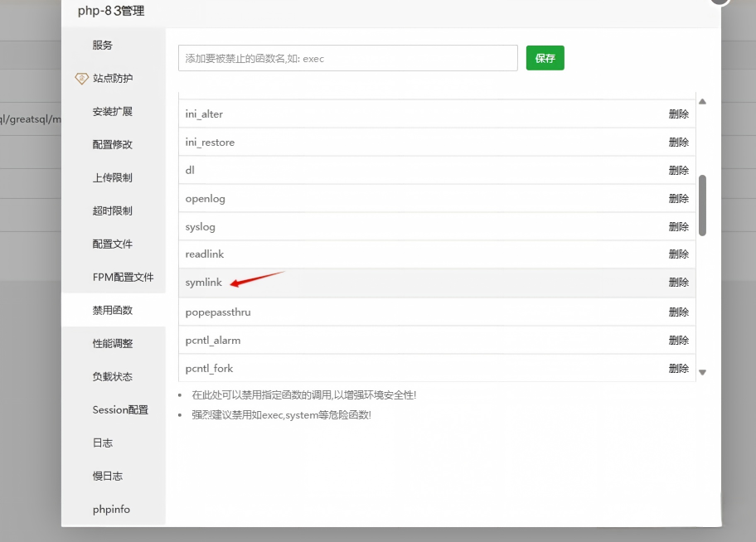The height and width of the screenshot is (542, 756).
Task: Open Session配置 settings
Action: point(120,410)
